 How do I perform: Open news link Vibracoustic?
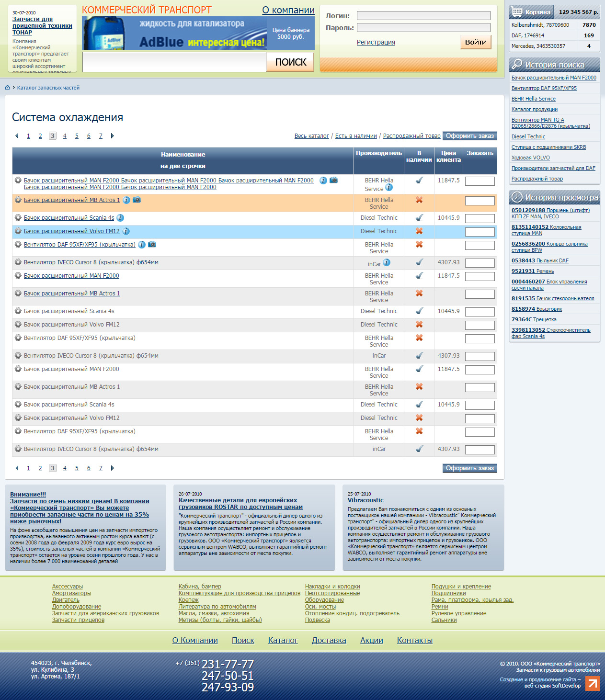pos(365,500)
